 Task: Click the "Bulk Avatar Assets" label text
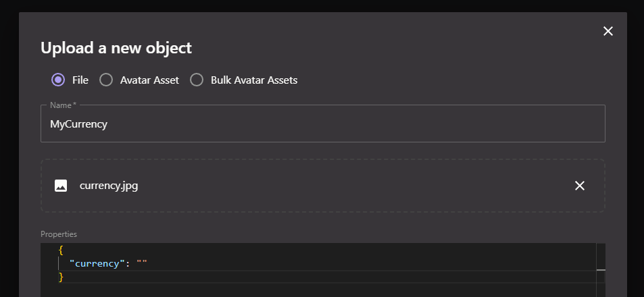(x=254, y=80)
